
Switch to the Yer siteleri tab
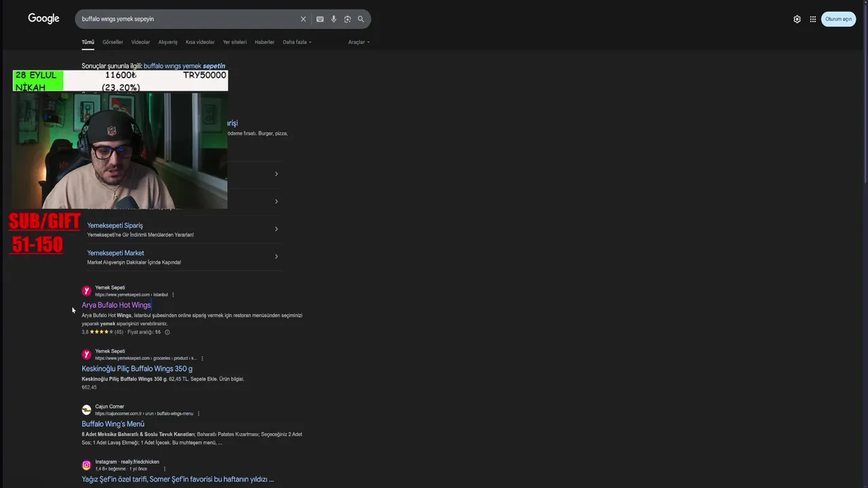pyautogui.click(x=235, y=42)
